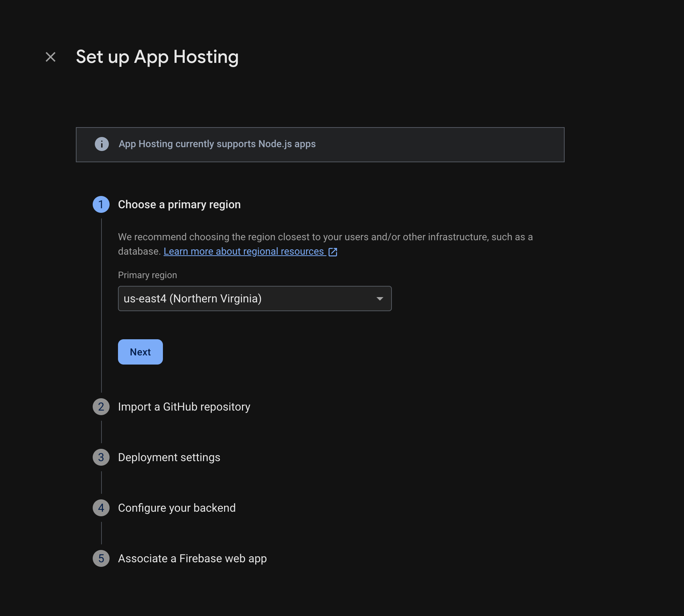The height and width of the screenshot is (616, 684).
Task: Click step circle 3 for Deployment settings
Action: (x=101, y=457)
